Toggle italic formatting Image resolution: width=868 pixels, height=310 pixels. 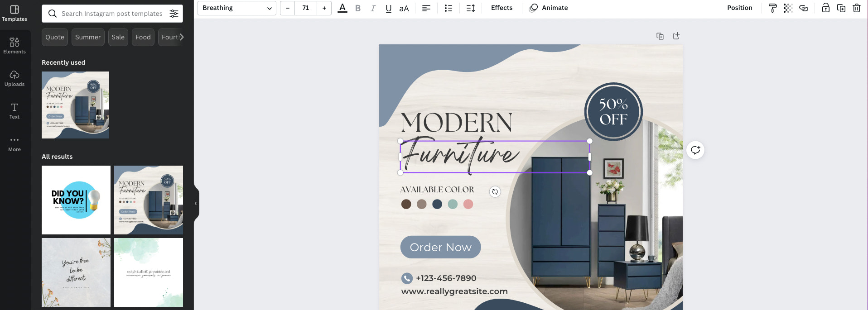(373, 8)
